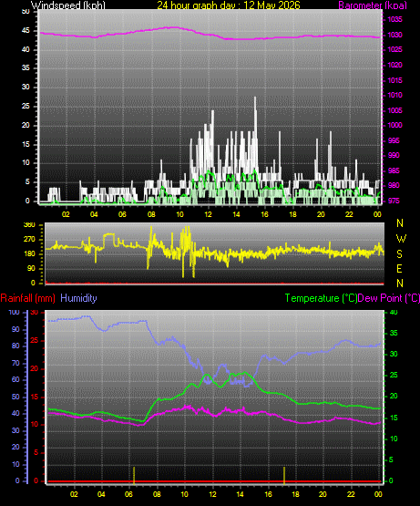Image resolution: width=420 pixels, height=506 pixels.
Task: Click the blue 70 humidity axis value
Action: tap(15, 364)
